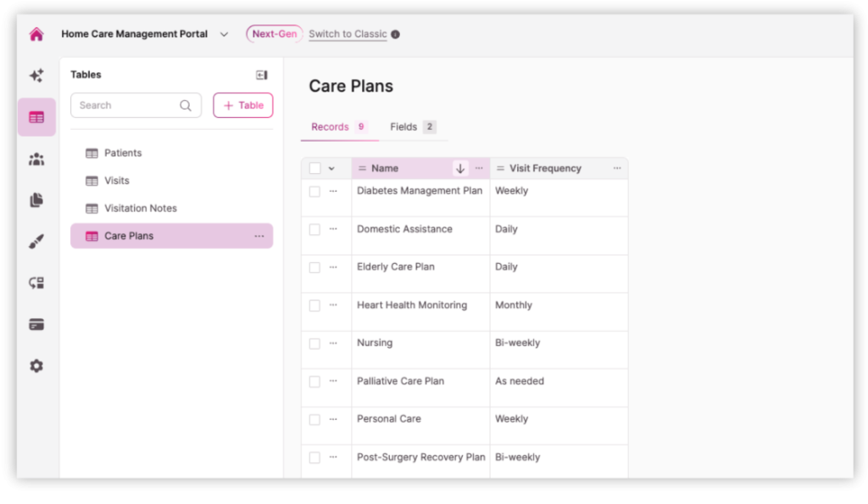Open row menu for Diabetes Management Plan

333,191
